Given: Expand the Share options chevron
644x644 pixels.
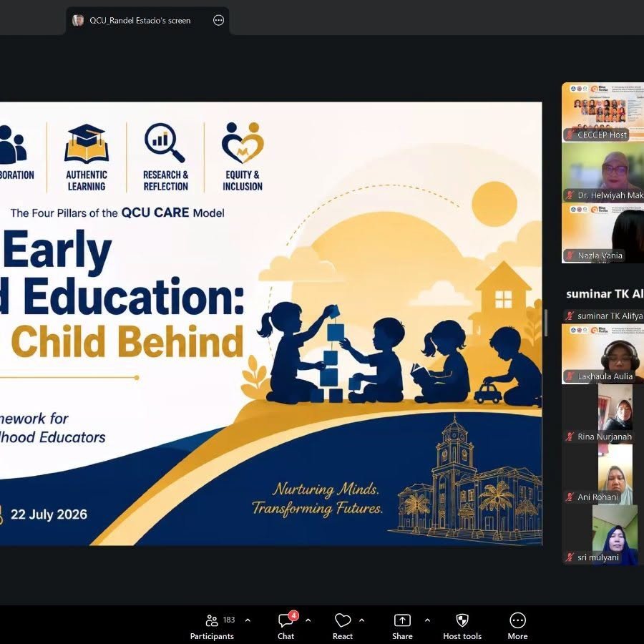Looking at the screenshot, I should [x=428, y=620].
